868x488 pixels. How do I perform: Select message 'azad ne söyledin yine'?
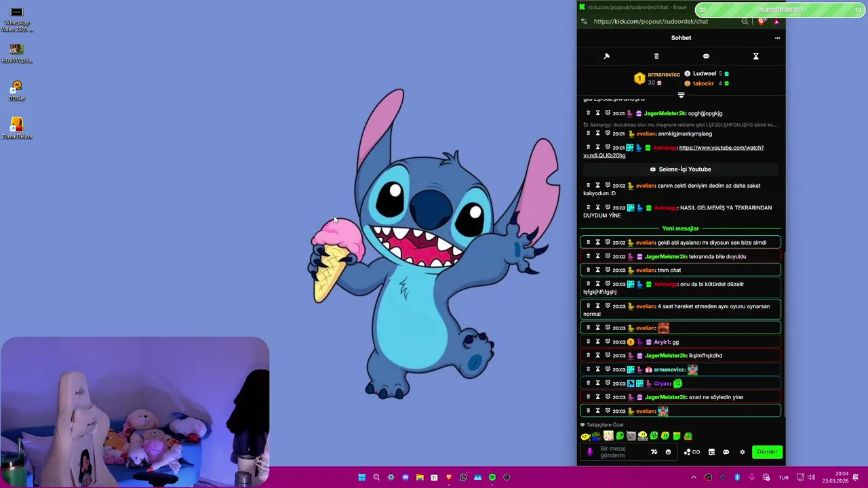coord(715,397)
